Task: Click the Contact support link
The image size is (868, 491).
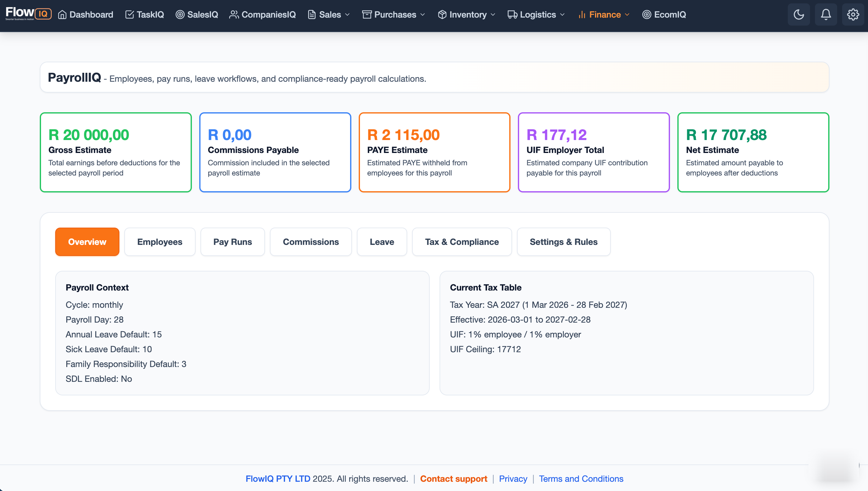Action: [x=453, y=479]
